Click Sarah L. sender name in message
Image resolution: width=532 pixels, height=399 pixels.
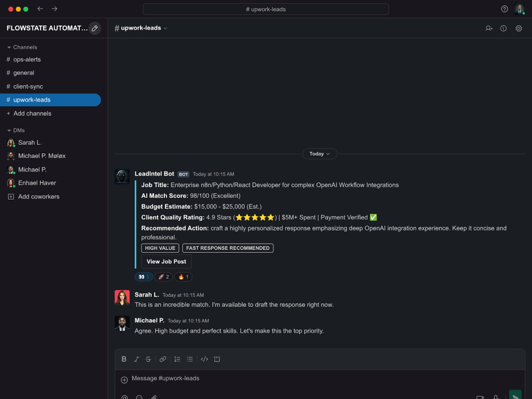coord(147,295)
